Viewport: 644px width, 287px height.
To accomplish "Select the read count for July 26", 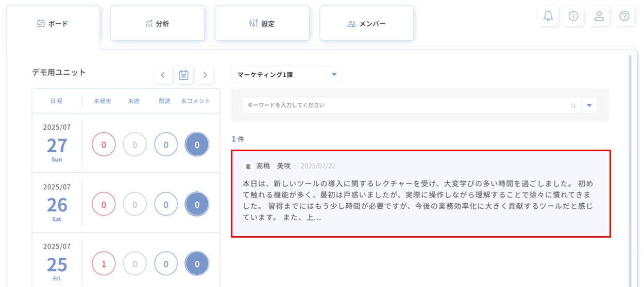I will (166, 205).
